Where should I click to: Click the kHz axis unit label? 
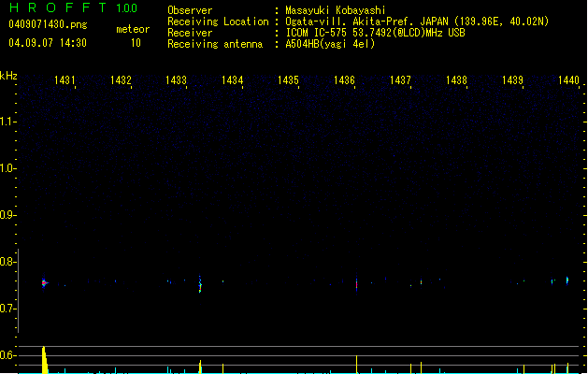pos(8,76)
